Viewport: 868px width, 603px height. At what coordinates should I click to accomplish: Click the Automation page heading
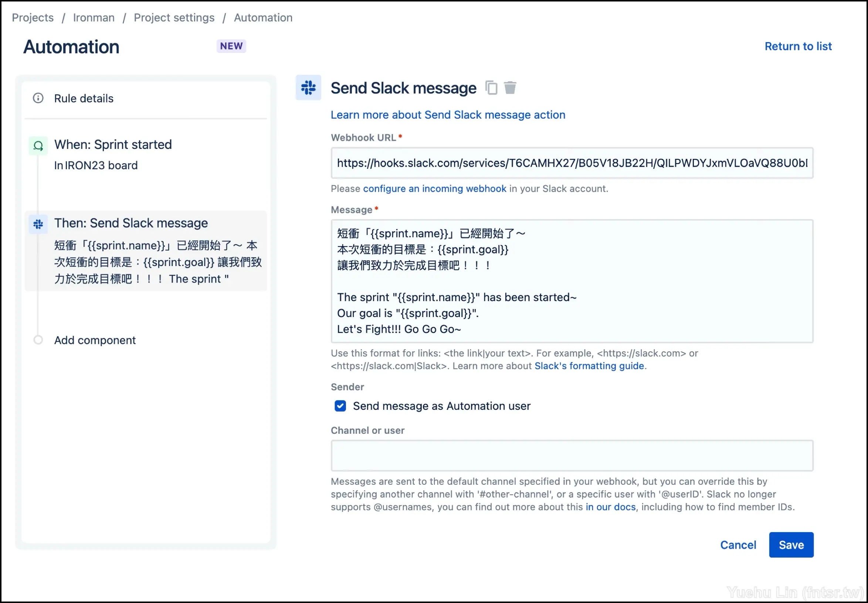click(71, 47)
